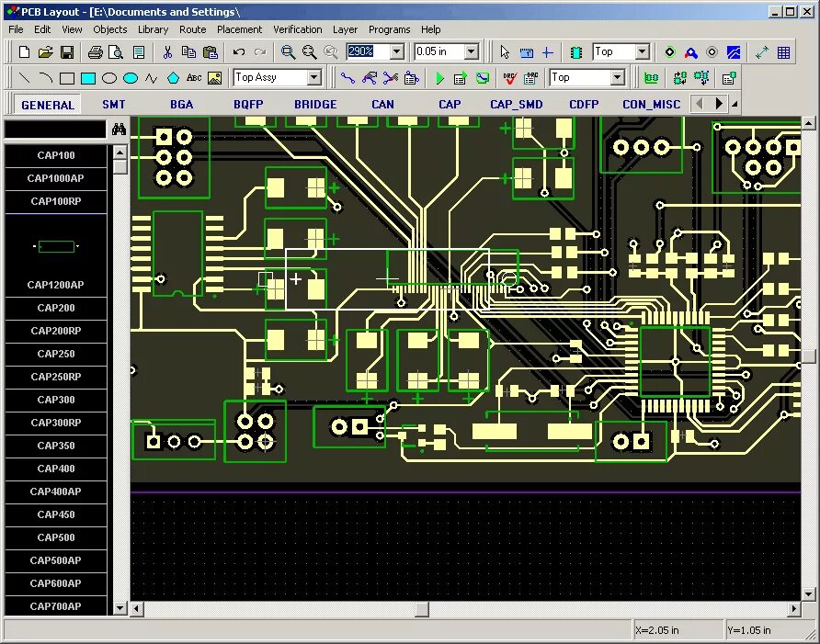The width and height of the screenshot is (820, 644).
Task: Click the component search input field
Action: 55,130
